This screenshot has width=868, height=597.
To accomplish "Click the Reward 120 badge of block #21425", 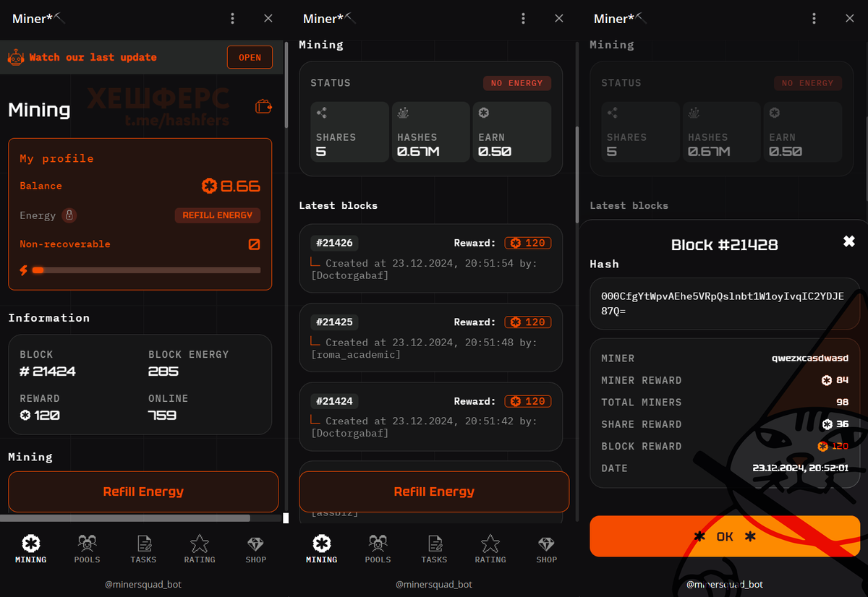I will [528, 322].
